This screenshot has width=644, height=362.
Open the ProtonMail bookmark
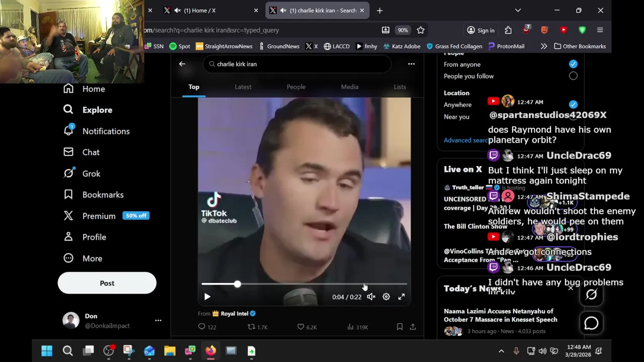[x=506, y=46]
